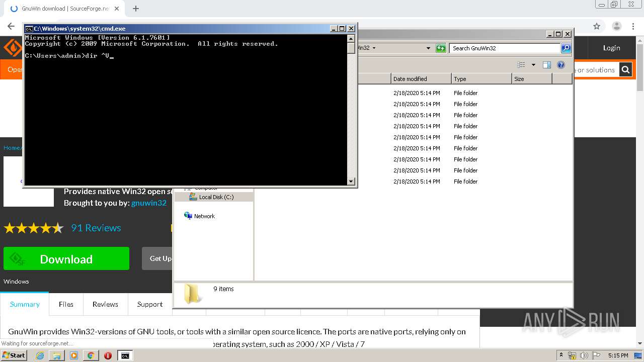Click the Explorer refresh button with green arrows
This screenshot has width=644, height=362.
[441, 48]
